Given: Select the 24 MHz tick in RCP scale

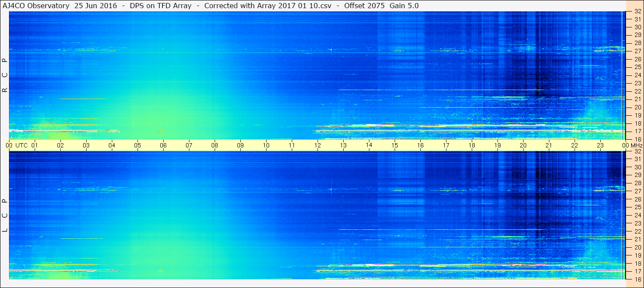Looking at the screenshot, I should coord(637,75).
